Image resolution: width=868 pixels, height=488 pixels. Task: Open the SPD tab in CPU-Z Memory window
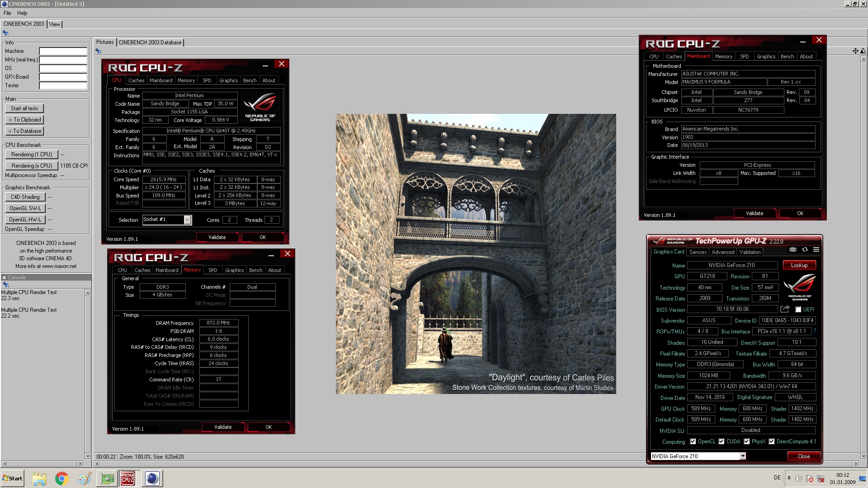(212, 270)
